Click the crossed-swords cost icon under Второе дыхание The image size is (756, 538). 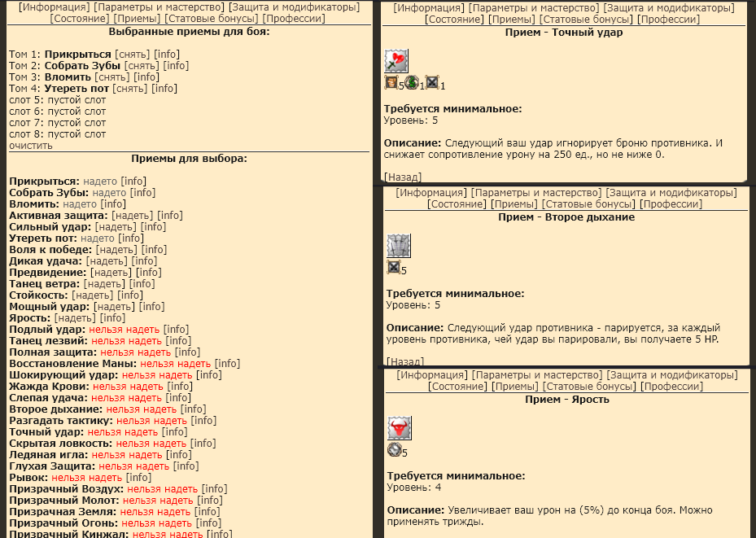click(x=394, y=268)
